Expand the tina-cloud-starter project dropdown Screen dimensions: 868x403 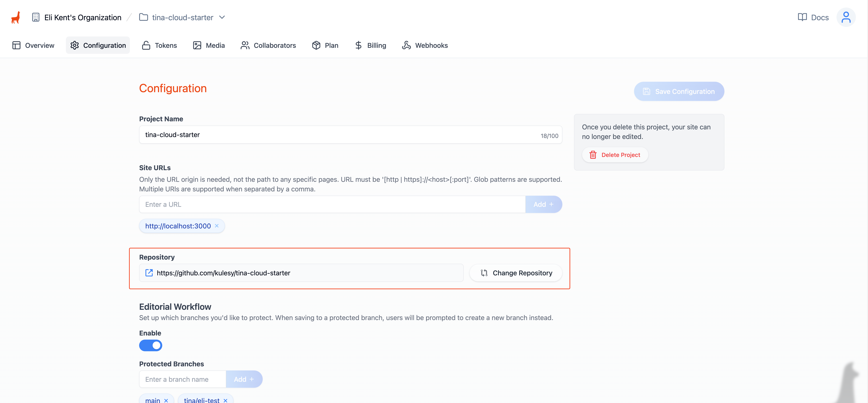(222, 17)
